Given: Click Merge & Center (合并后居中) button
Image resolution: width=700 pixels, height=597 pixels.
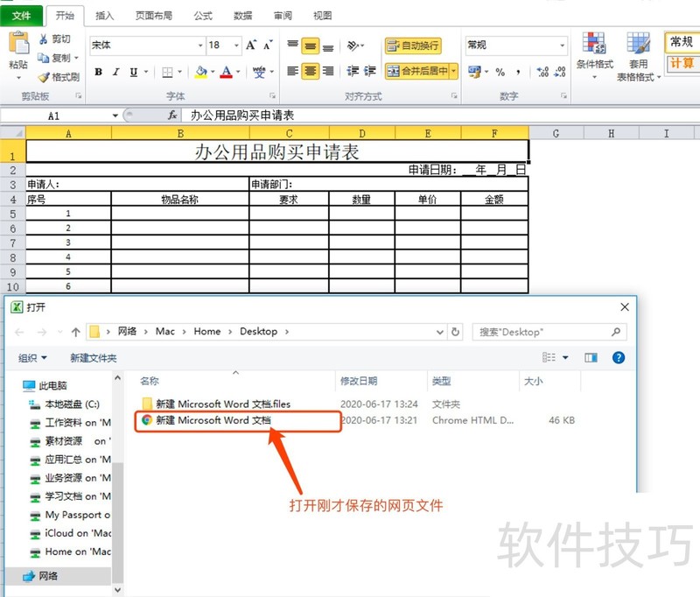Looking at the screenshot, I should pos(417,71).
